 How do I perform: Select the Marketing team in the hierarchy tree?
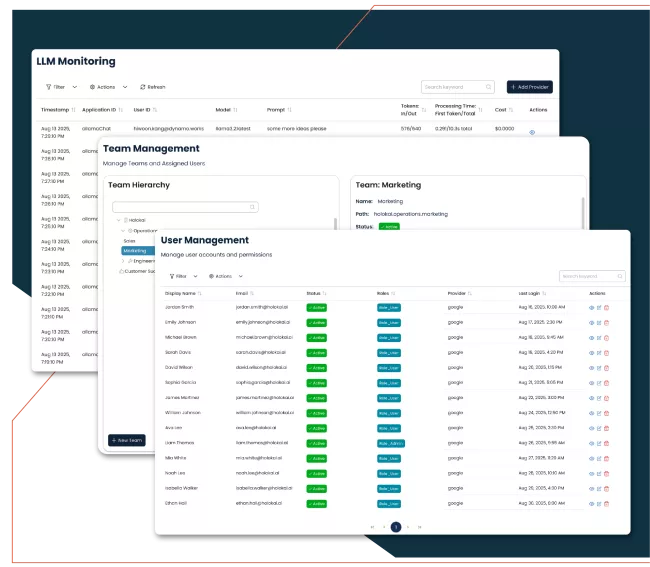pos(135,251)
